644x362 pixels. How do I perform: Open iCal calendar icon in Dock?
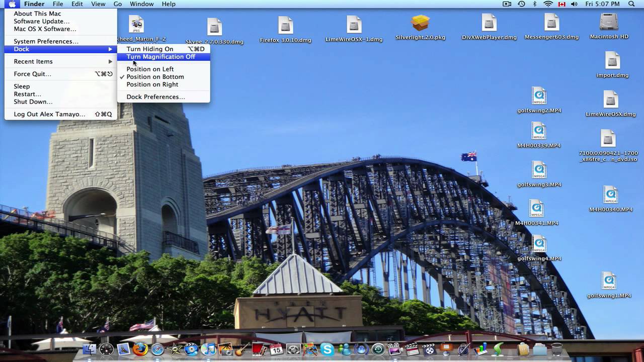[x=276, y=349]
